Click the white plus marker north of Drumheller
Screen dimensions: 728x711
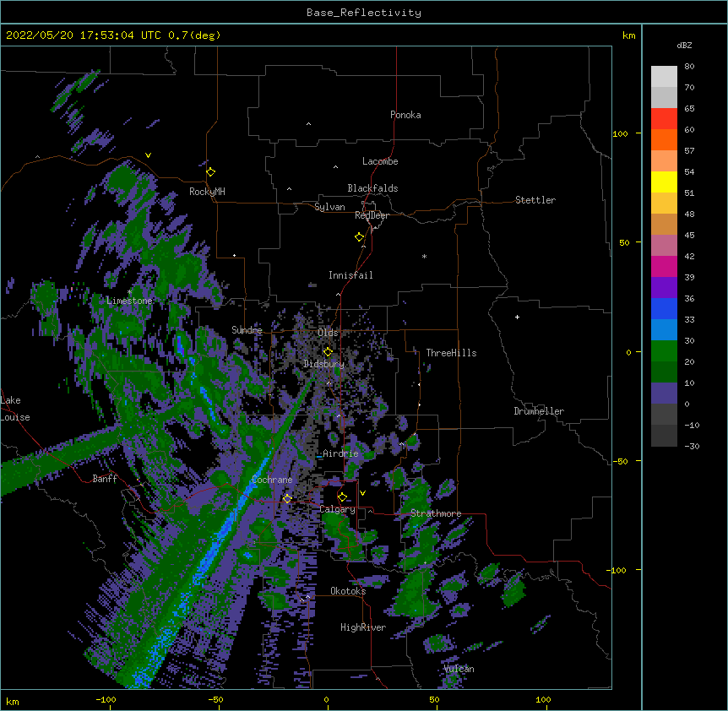pos(517,317)
